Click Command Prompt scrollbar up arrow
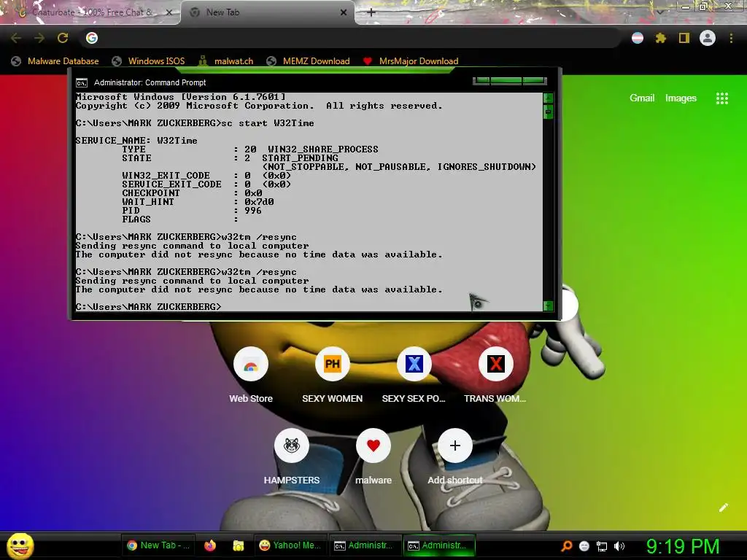Image resolution: width=747 pixels, height=560 pixels. pos(549,98)
